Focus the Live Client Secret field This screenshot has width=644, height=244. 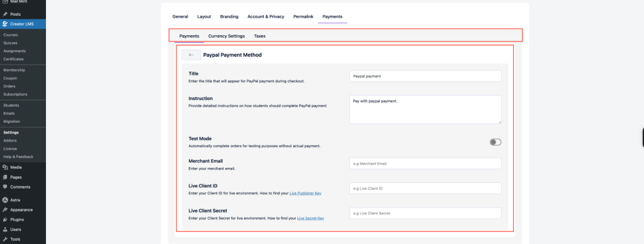pos(426,213)
